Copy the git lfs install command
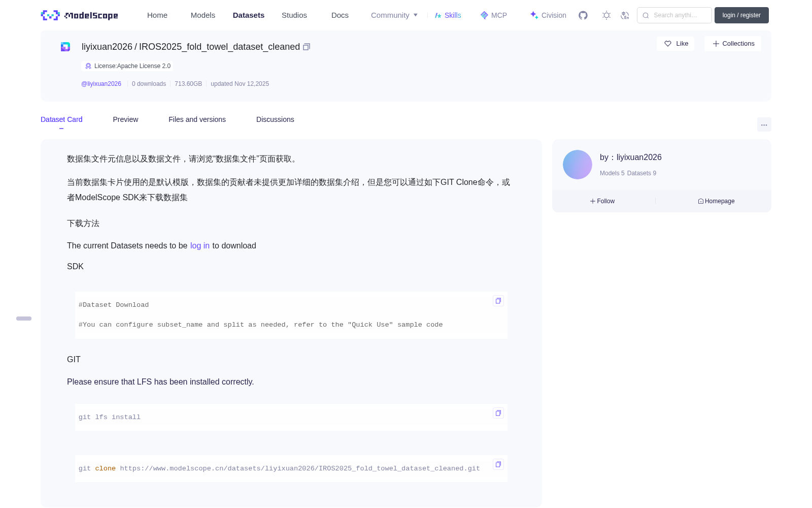The image size is (812, 508). tap(498, 413)
